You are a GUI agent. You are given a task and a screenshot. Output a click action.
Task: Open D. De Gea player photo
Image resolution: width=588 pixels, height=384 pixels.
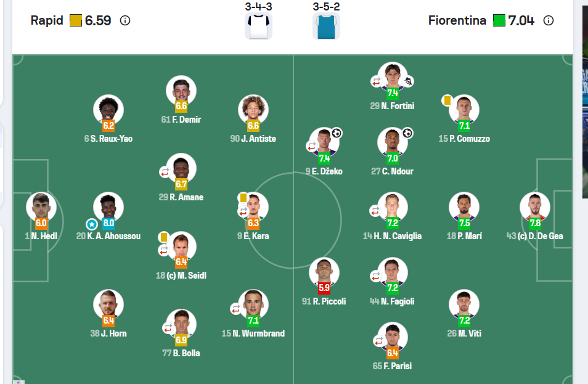534,206
